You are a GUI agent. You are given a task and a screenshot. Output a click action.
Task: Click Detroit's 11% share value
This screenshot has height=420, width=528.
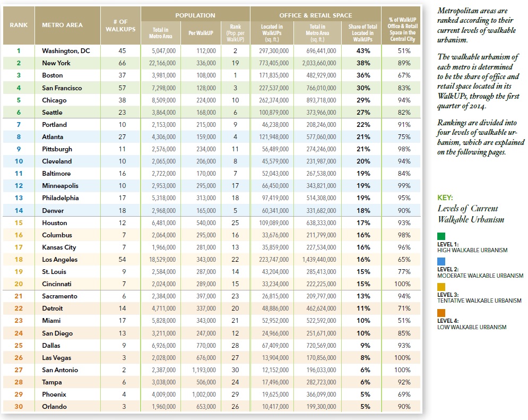point(363,308)
